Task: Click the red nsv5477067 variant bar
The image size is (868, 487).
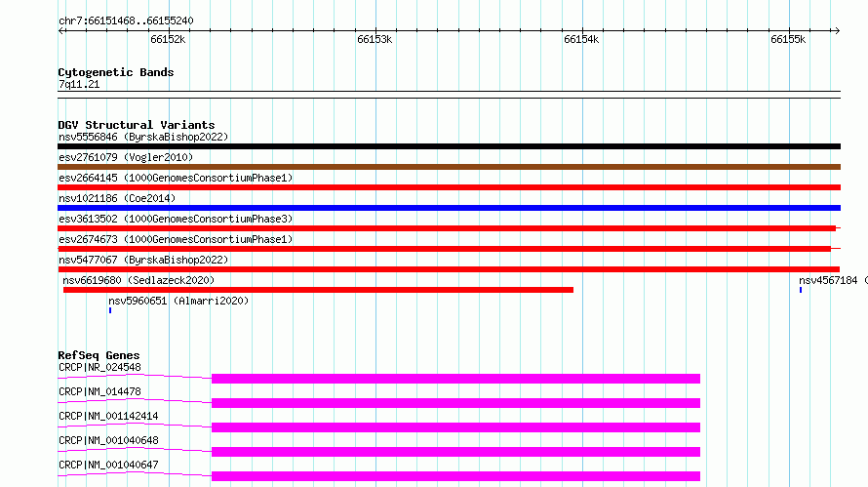Action: click(449, 269)
